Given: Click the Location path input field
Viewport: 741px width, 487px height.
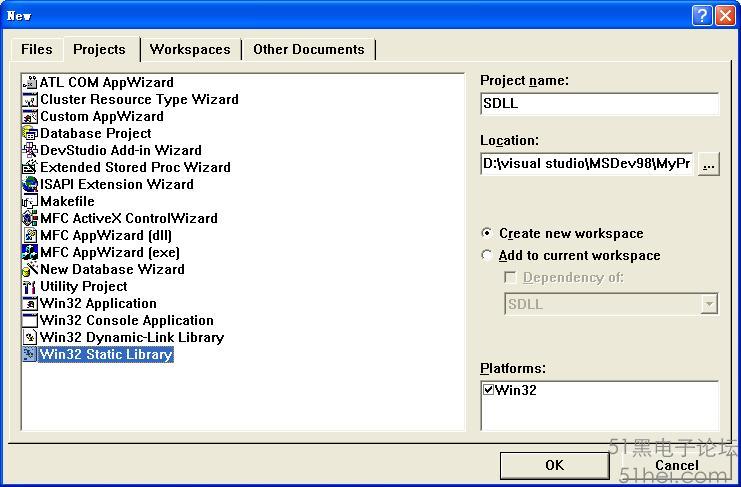Looking at the screenshot, I should [x=587, y=163].
